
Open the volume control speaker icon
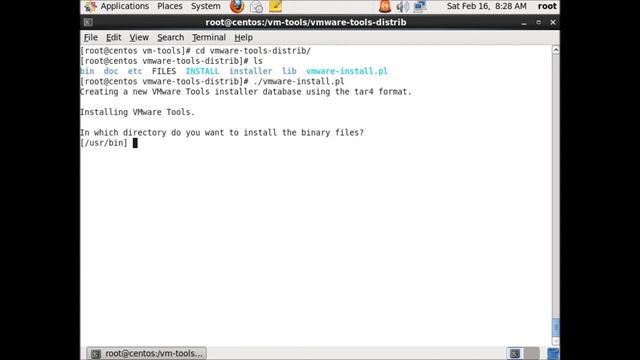(x=402, y=6)
